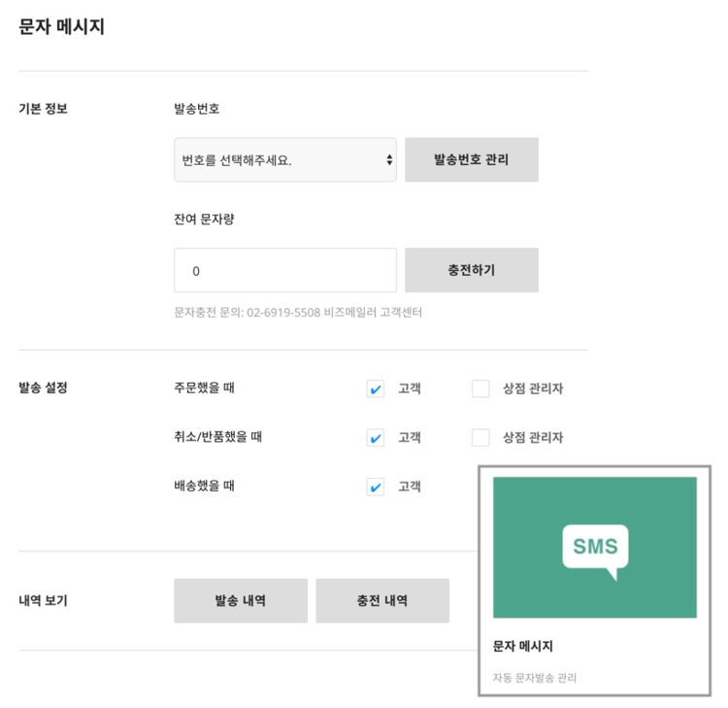Uncheck 고객 for 취소/반품했을 때
This screenshot has height=708, width=728.
pos(376,438)
